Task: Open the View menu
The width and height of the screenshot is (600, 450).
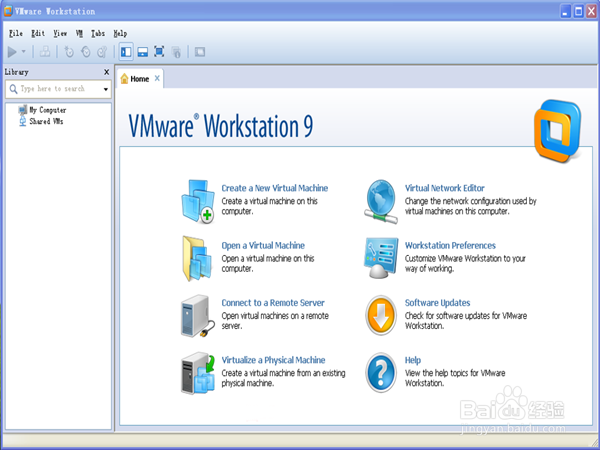Action: coord(60,34)
